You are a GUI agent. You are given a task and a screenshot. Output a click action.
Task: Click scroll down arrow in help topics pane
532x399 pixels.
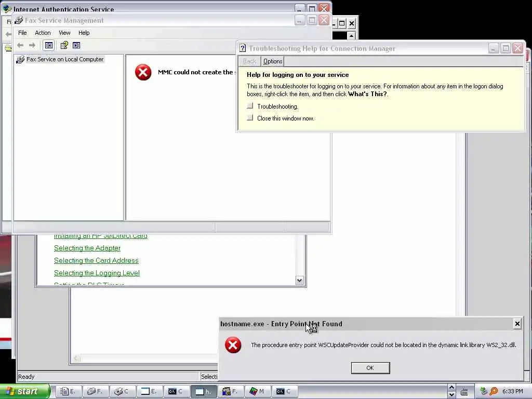point(299,280)
